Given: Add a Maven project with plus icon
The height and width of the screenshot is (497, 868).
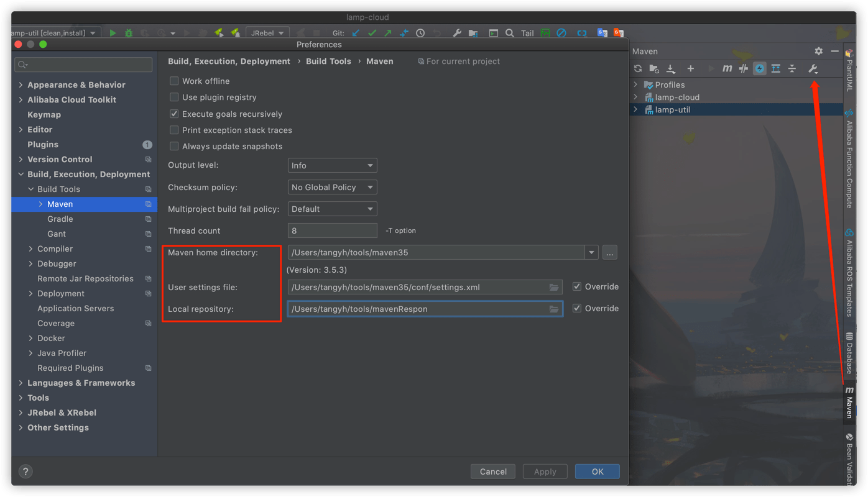Looking at the screenshot, I should pyautogui.click(x=690, y=68).
